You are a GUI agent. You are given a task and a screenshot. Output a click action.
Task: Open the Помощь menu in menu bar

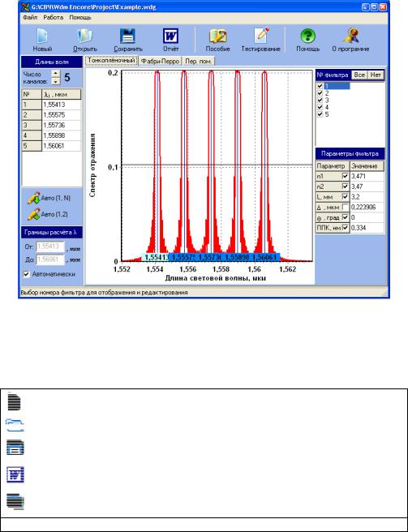point(80,18)
